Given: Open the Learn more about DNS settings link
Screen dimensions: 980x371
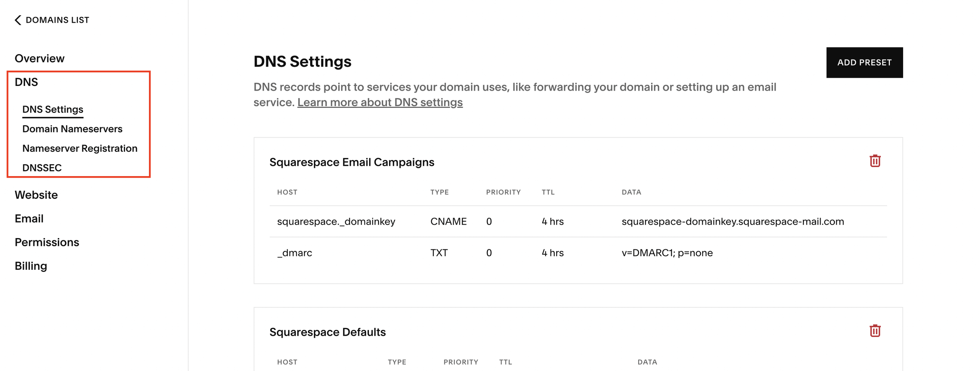Looking at the screenshot, I should [380, 102].
